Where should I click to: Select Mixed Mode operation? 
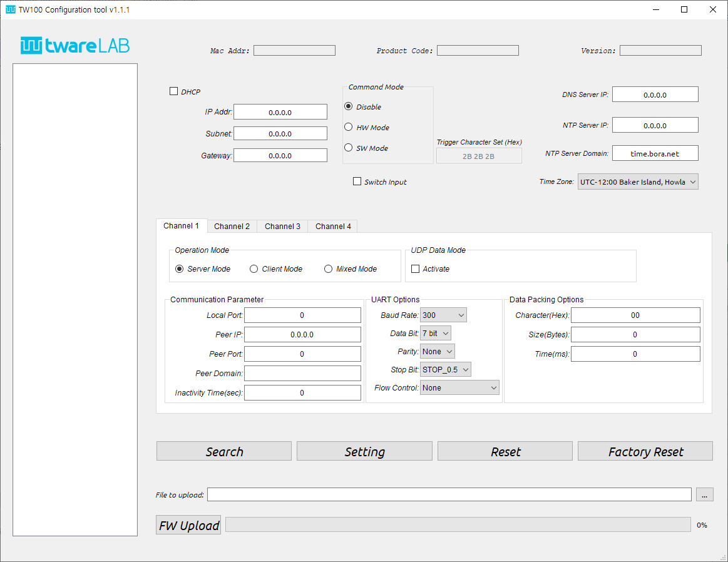click(329, 269)
